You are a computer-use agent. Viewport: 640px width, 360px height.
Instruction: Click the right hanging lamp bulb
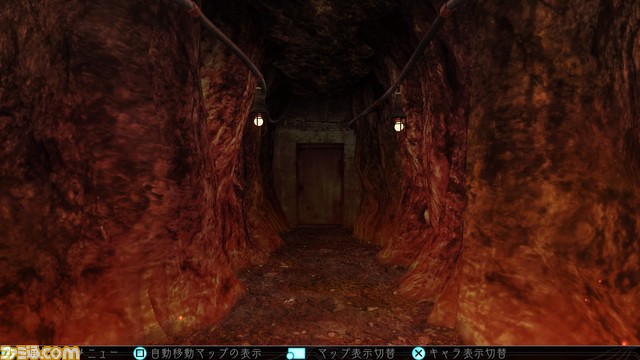coord(399,126)
